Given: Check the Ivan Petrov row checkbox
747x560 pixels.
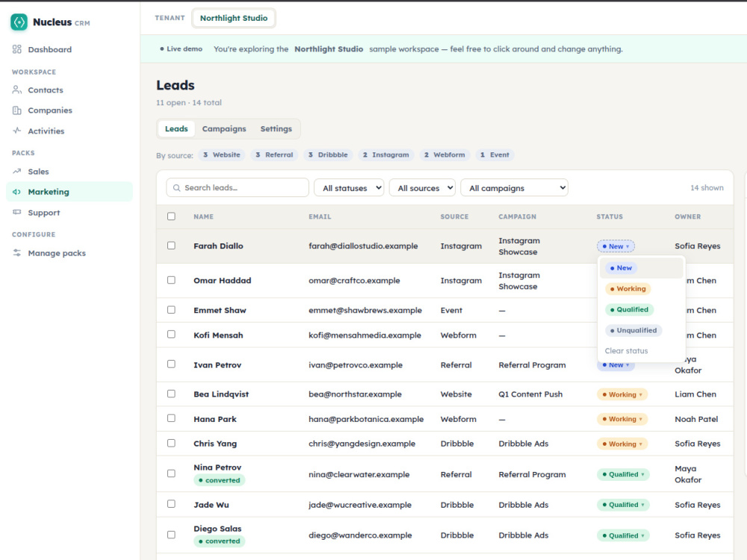Looking at the screenshot, I should coord(172,364).
